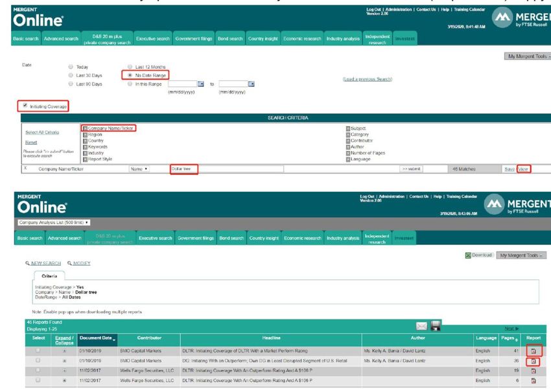Select the Today date radio button
551x392 pixels.
coord(71,67)
